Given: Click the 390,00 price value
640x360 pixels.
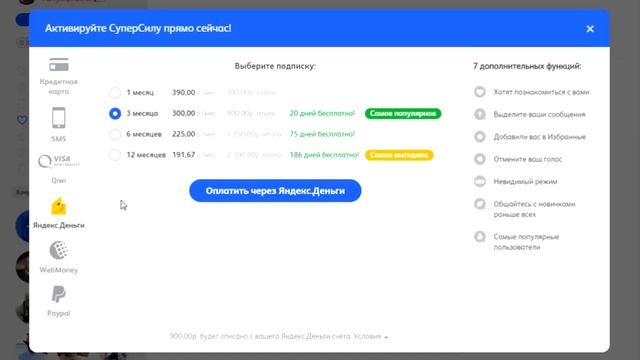Looking at the screenshot, I should 184,93.
